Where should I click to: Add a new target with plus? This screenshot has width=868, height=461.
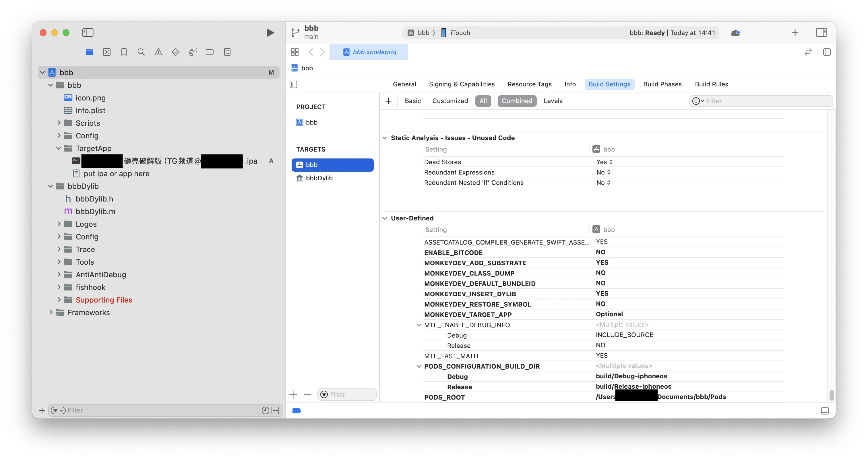[x=293, y=395]
